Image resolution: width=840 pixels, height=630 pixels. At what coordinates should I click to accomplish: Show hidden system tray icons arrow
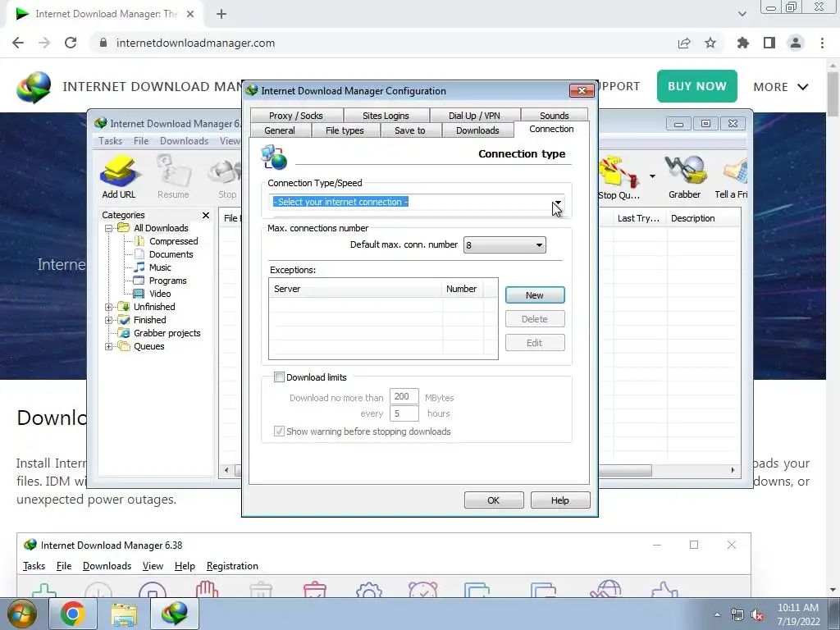pos(717,615)
